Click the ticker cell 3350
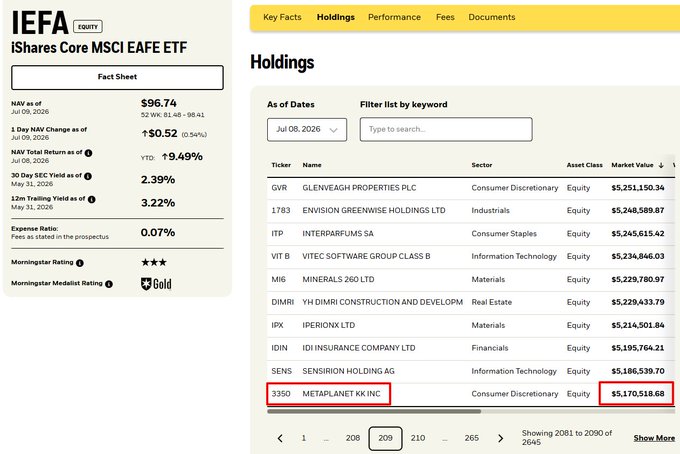This screenshot has height=454, width=680. coord(281,394)
